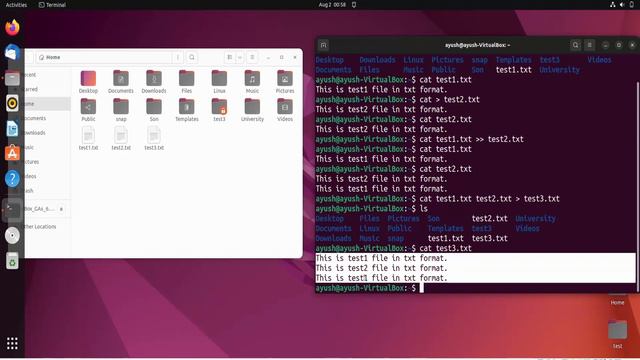Open the University folder icon
This screenshot has height=360, width=640.
pos(252,107)
